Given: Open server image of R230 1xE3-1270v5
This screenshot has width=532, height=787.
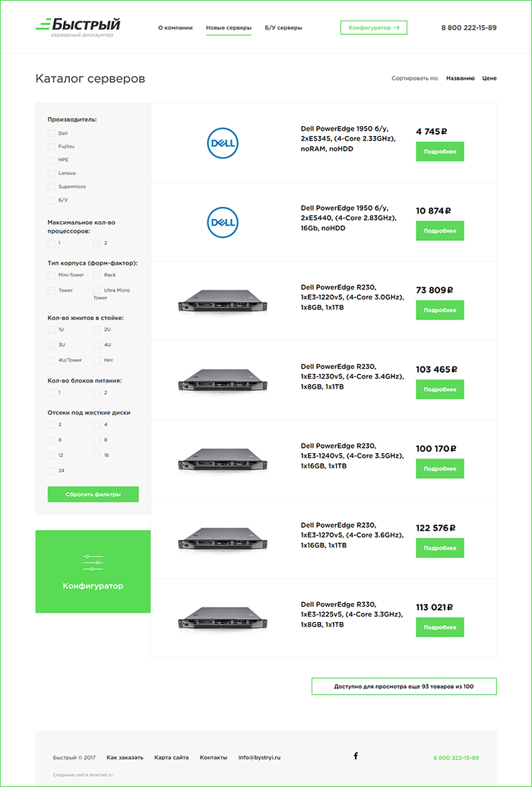Looking at the screenshot, I should [223, 539].
